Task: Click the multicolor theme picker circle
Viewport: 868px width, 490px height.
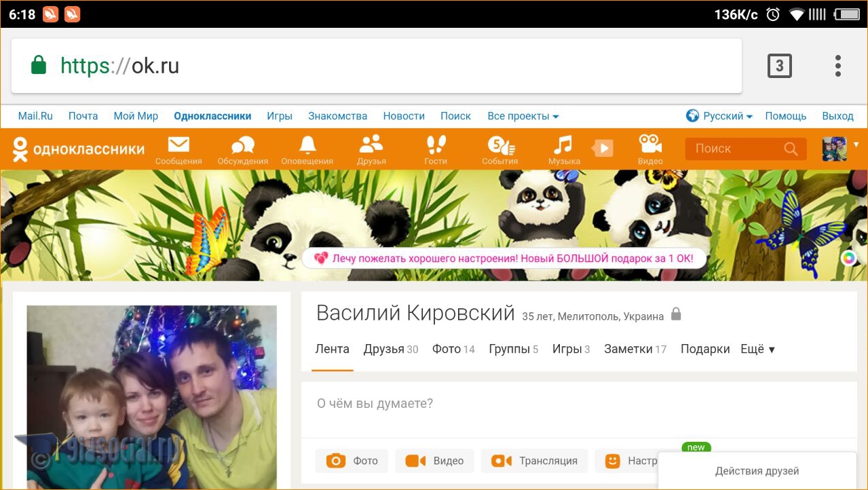Action: tap(848, 258)
